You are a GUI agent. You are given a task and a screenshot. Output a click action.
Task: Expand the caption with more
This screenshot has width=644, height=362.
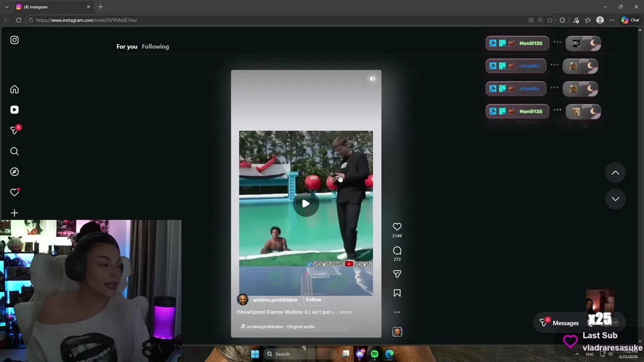tap(346, 312)
